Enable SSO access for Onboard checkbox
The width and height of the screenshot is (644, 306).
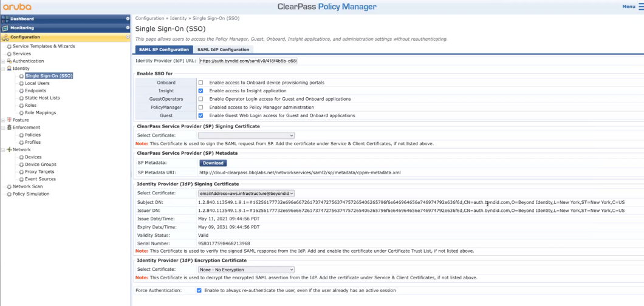tap(200, 82)
